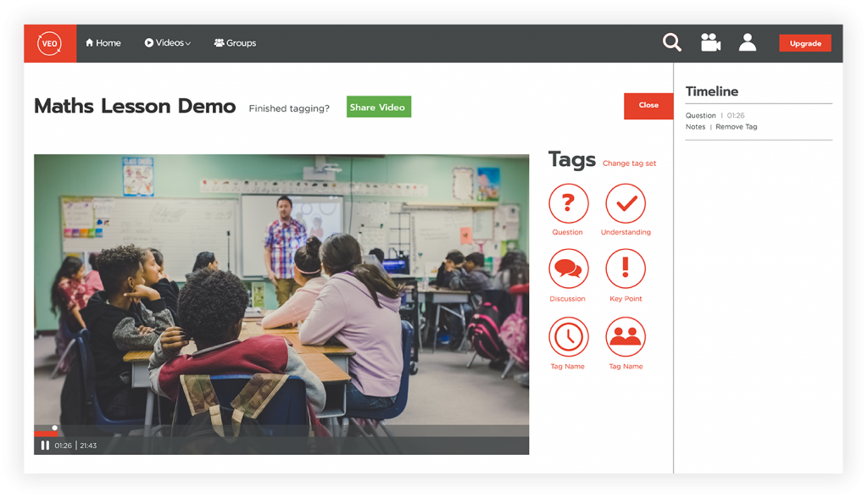The width and height of the screenshot is (868, 498).
Task: Open Notes for the Question tag
Action: point(695,127)
